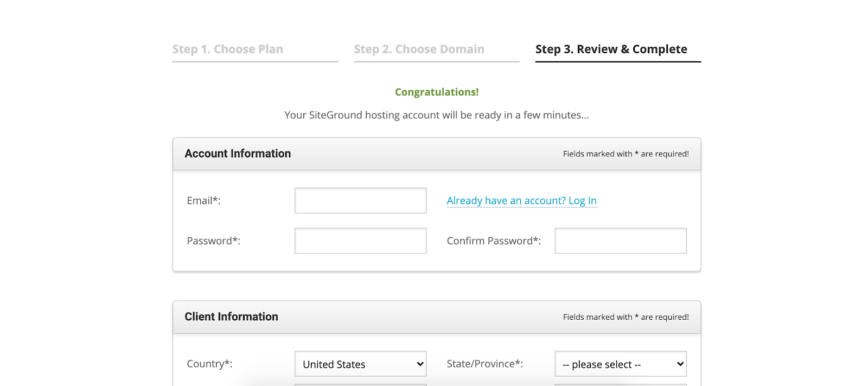Switch to Step 2. Choose Domain tab
The height and width of the screenshot is (386, 868).
pos(419,49)
